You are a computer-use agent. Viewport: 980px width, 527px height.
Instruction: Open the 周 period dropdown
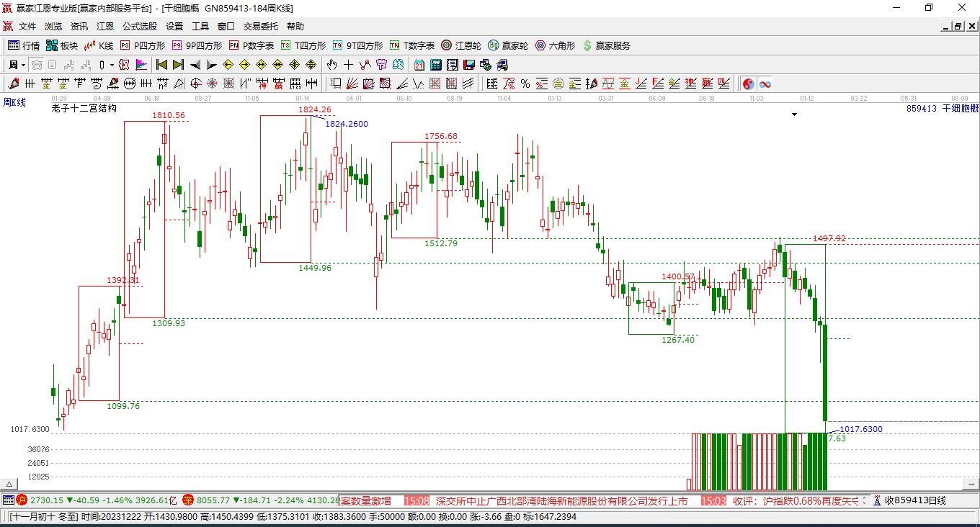click(17, 65)
